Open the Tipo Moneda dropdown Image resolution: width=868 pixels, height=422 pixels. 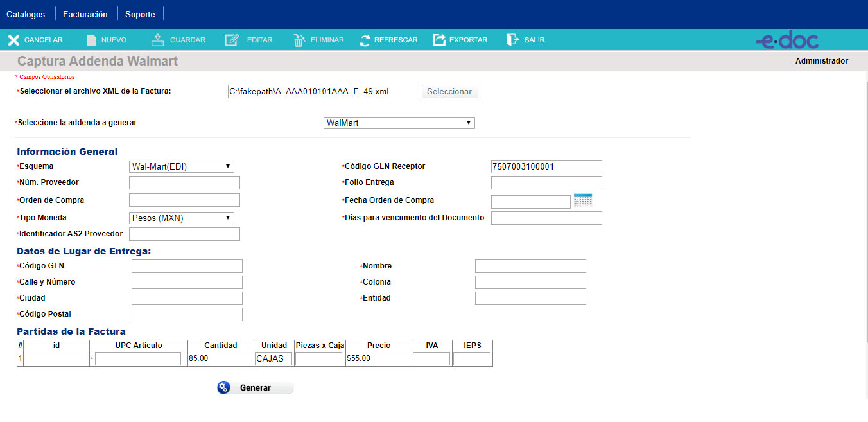click(182, 218)
